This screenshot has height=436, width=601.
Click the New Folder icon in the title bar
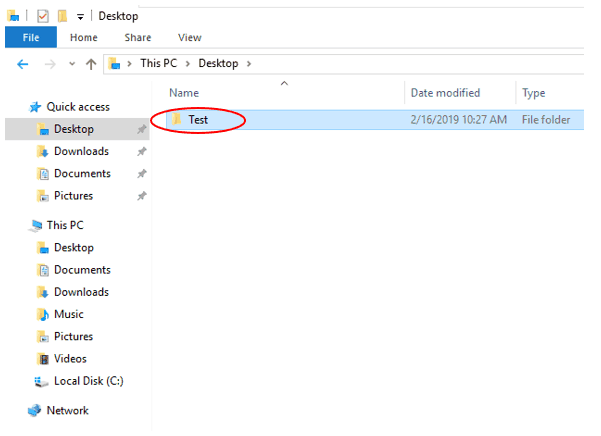click(62, 16)
